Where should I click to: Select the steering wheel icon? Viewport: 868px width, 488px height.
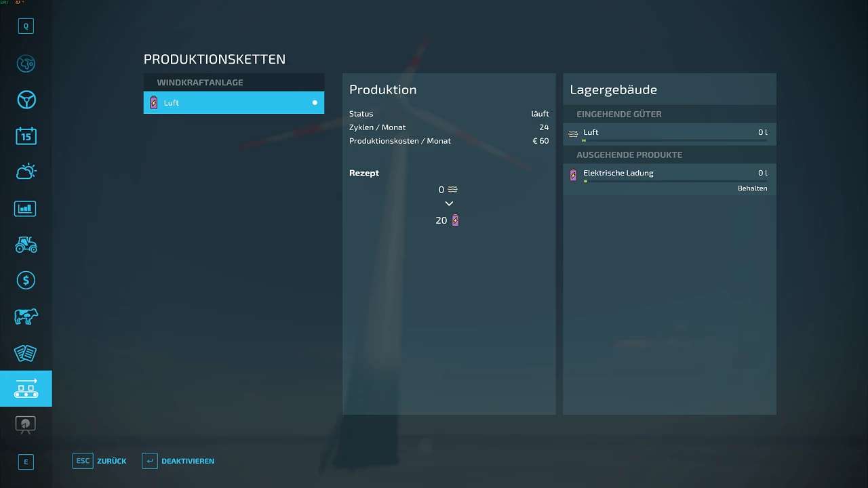coord(26,100)
